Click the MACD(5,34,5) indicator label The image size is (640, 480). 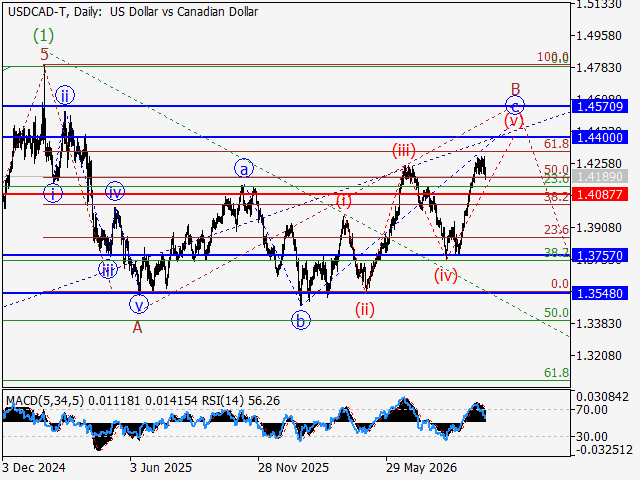45,401
